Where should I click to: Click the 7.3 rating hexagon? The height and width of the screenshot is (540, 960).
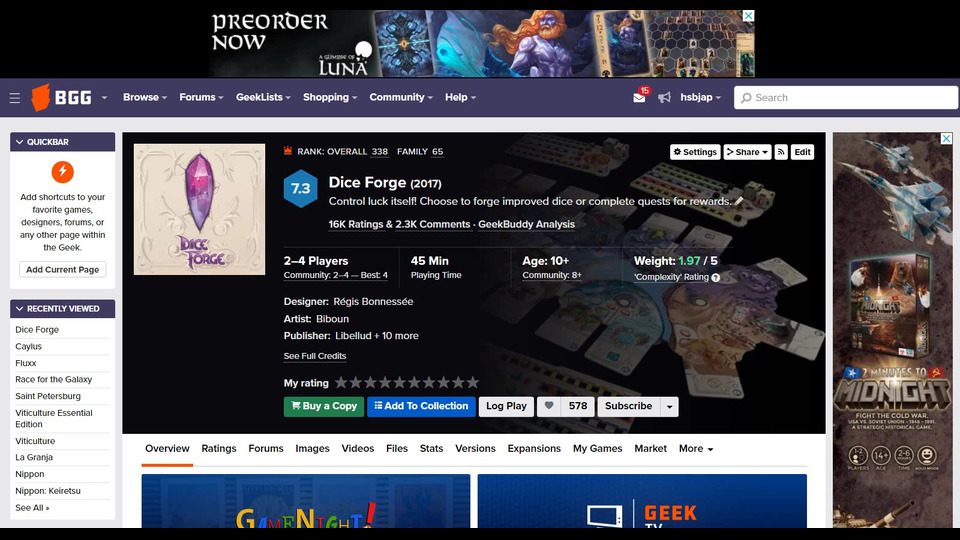(300, 189)
